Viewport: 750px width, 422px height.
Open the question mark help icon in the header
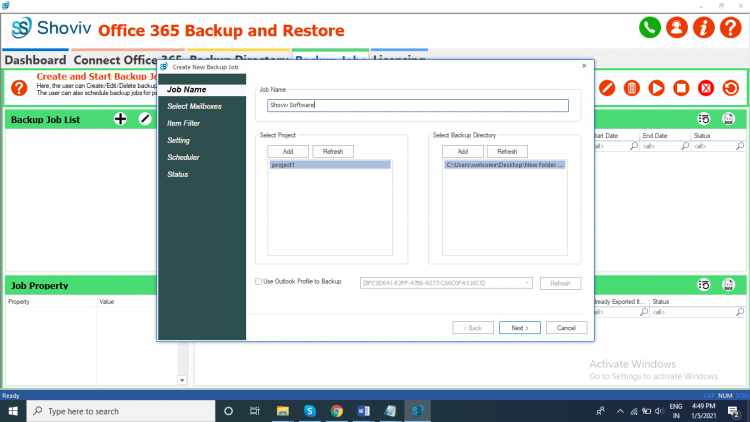click(x=730, y=28)
